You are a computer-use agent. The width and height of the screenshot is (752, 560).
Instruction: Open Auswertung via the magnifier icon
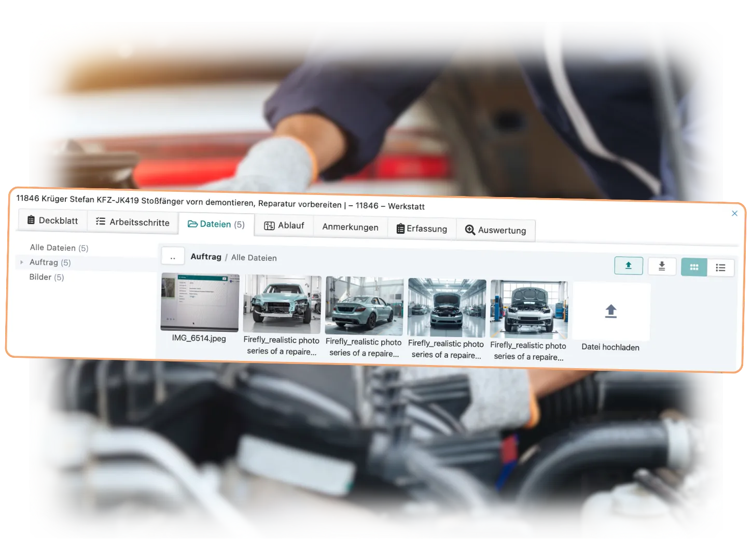pyautogui.click(x=470, y=229)
